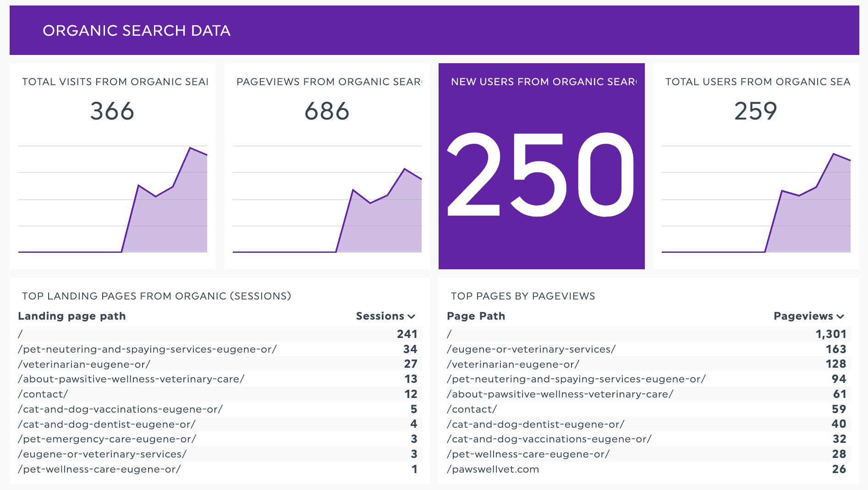Click the Page Path column header

(476, 316)
